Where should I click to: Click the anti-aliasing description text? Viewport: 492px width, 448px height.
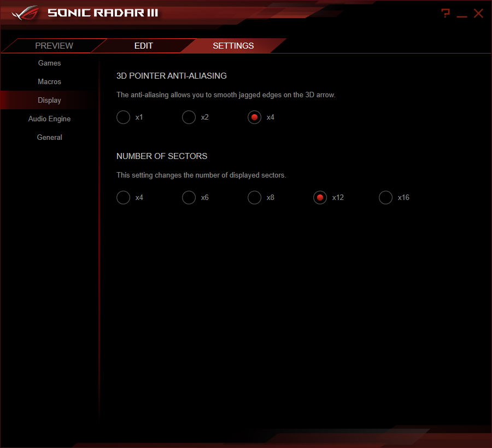[x=226, y=95]
